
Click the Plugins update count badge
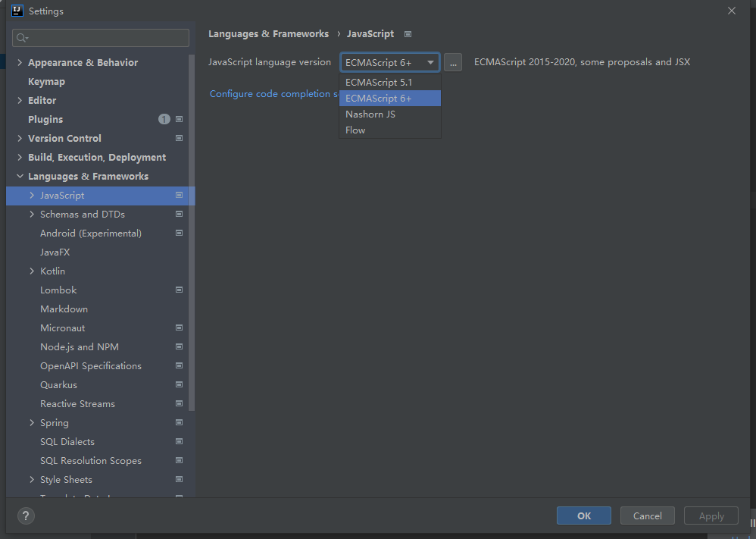164,119
